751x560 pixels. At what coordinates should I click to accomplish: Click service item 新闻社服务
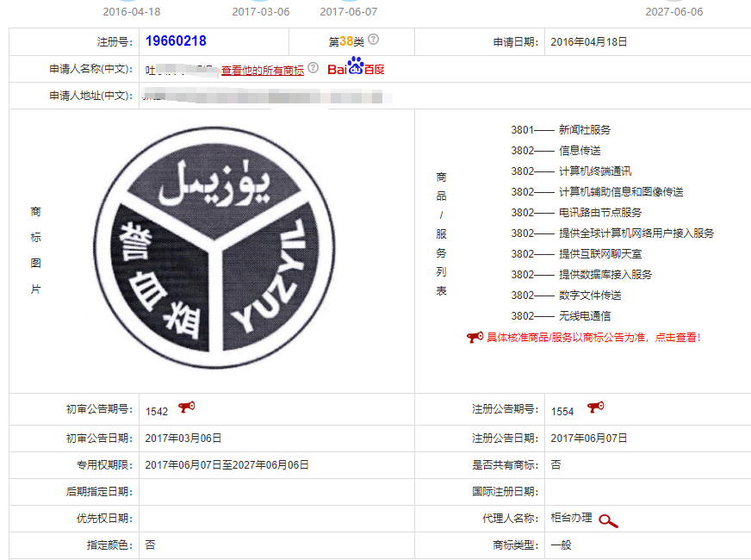pos(585,130)
